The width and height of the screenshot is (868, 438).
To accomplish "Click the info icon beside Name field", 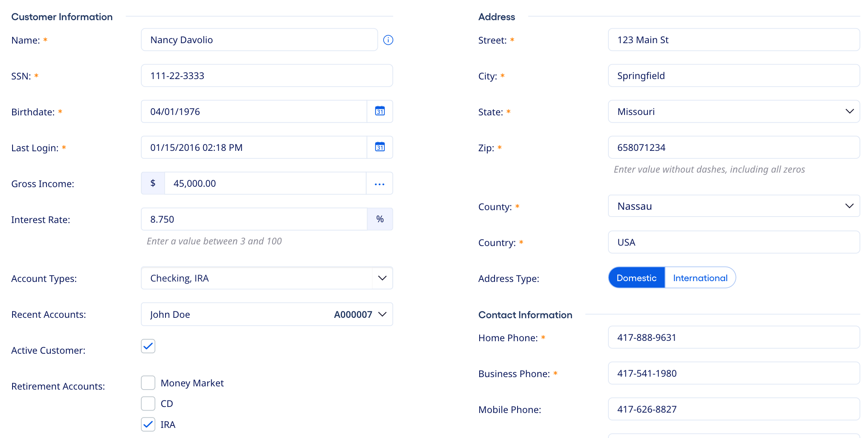I will click(388, 40).
